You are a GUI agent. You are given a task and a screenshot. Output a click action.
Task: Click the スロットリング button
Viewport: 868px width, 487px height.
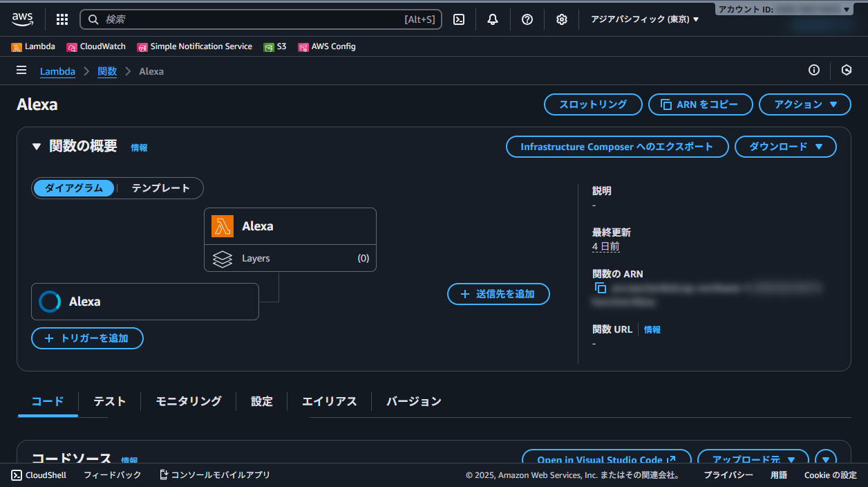592,104
